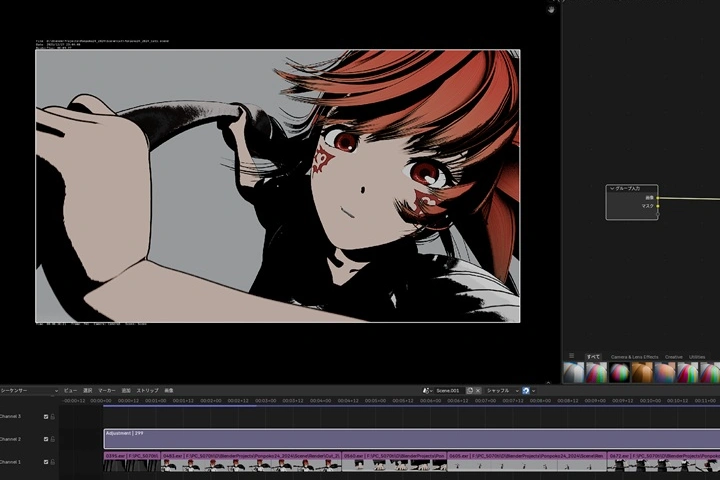Viewport: 720px width, 480px height.
Task: Select the Channel 2 label
Action: pos(10,439)
